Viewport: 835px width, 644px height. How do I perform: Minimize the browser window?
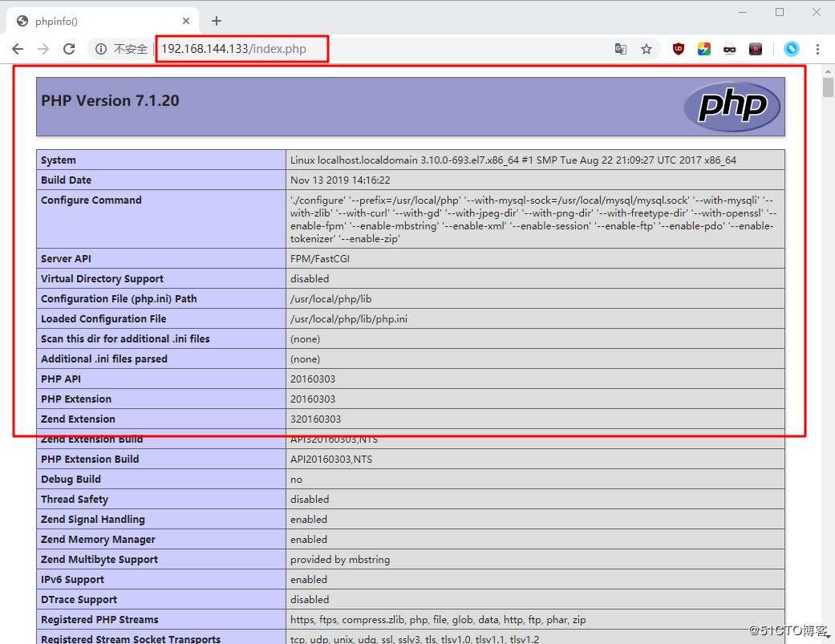(743, 12)
